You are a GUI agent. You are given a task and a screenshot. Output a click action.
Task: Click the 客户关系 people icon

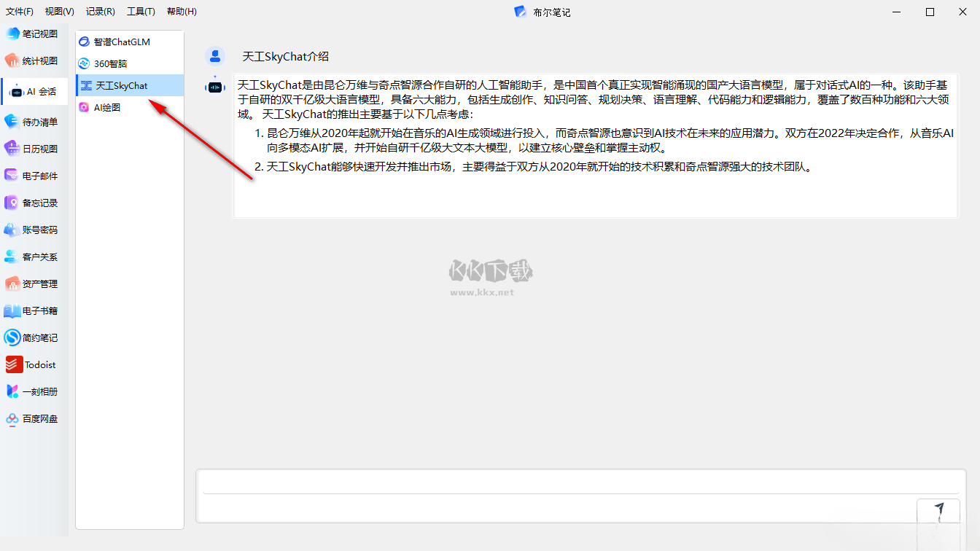(x=12, y=257)
